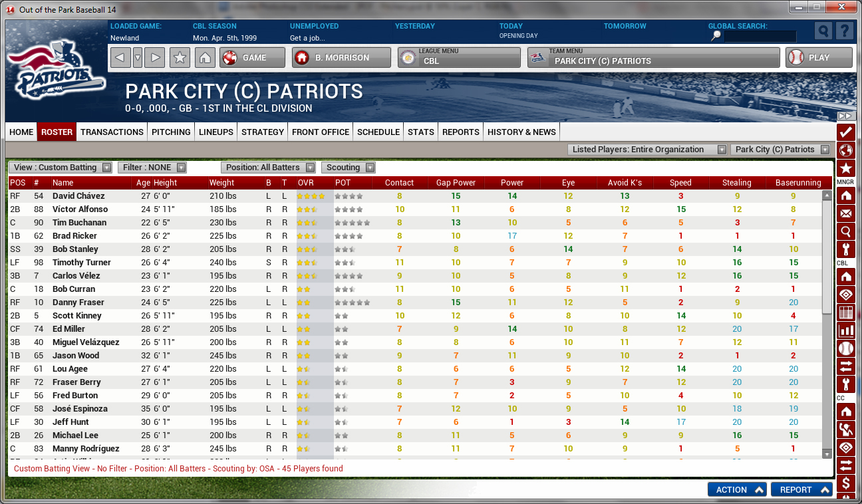Open the mail envelope icon in sidebar
862x504 pixels.
(x=845, y=214)
